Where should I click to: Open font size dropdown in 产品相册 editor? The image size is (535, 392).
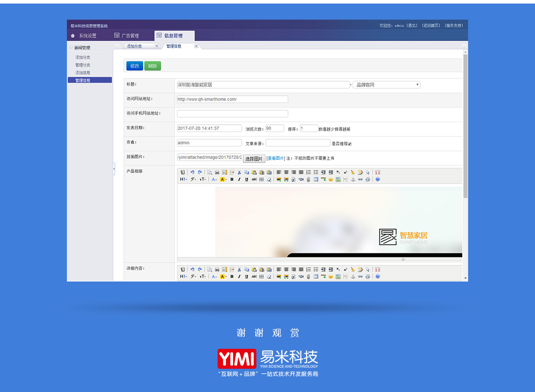pyautogui.click(x=203, y=180)
